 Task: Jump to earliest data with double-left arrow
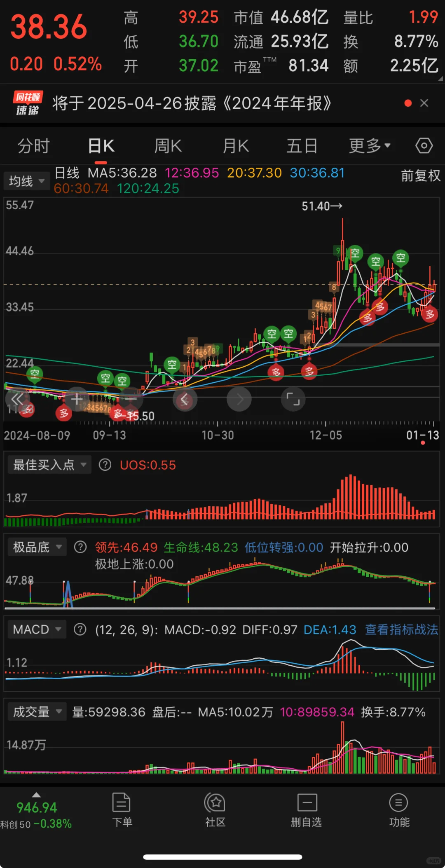coord(17,399)
